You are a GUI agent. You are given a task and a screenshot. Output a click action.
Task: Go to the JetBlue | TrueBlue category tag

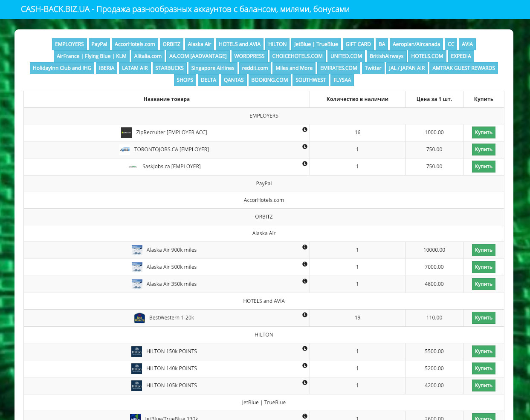[x=316, y=44]
